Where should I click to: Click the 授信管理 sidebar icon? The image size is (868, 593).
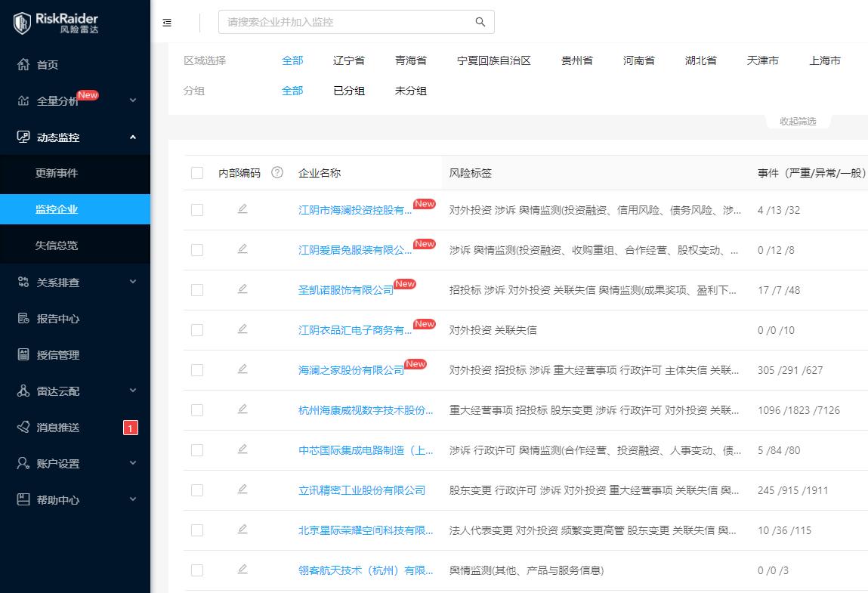pos(26,354)
